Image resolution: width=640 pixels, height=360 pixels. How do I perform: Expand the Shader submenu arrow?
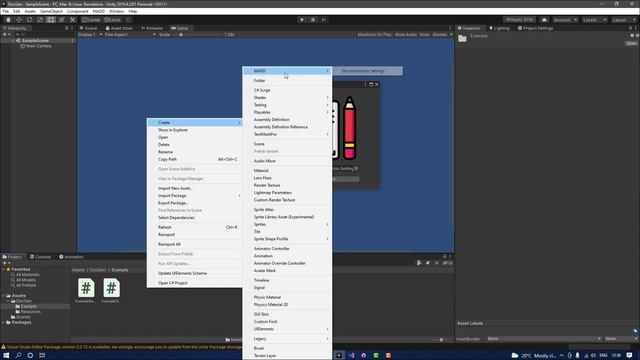coord(327,98)
